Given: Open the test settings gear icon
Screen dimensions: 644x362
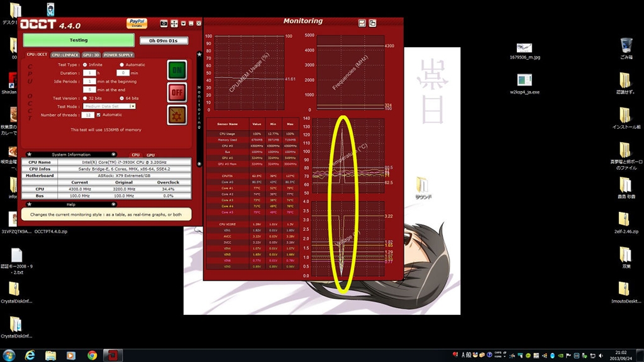Looking at the screenshot, I should pos(177,115).
